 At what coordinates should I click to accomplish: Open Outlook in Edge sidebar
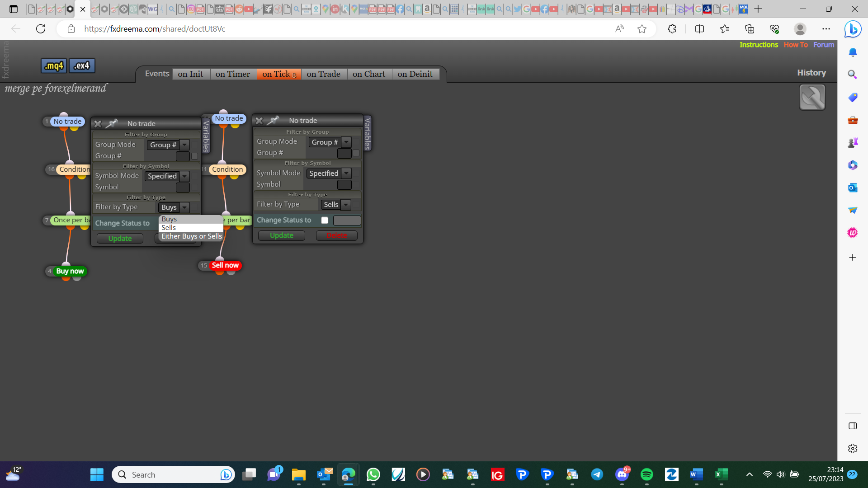(853, 188)
